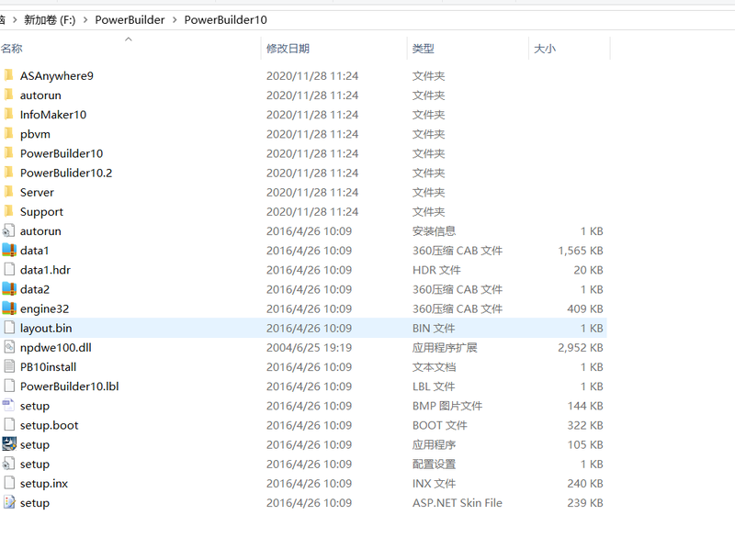Click the autorun setup information file icon
The height and width of the screenshot is (560, 735).
[8, 230]
